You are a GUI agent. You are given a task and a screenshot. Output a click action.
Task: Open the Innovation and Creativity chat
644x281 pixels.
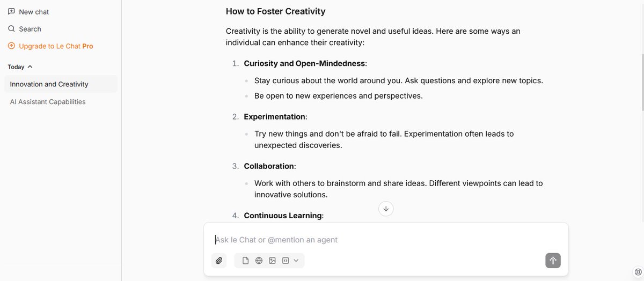coord(61,84)
